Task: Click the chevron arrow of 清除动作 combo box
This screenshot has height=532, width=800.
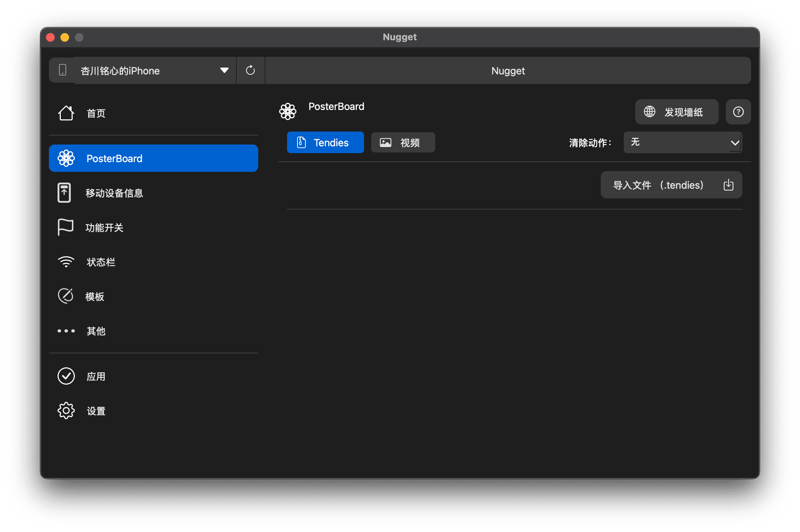Action: pos(735,143)
